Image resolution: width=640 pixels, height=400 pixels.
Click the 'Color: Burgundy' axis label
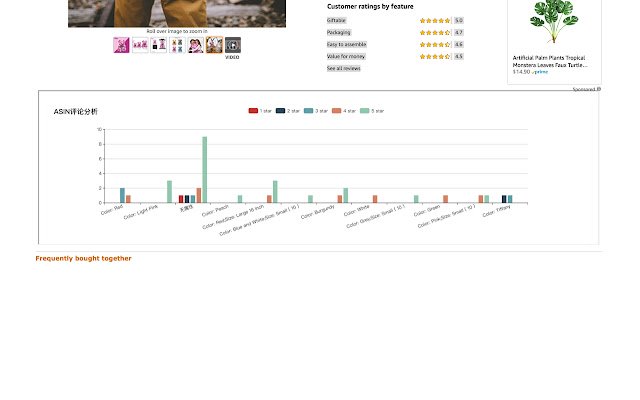(318, 212)
